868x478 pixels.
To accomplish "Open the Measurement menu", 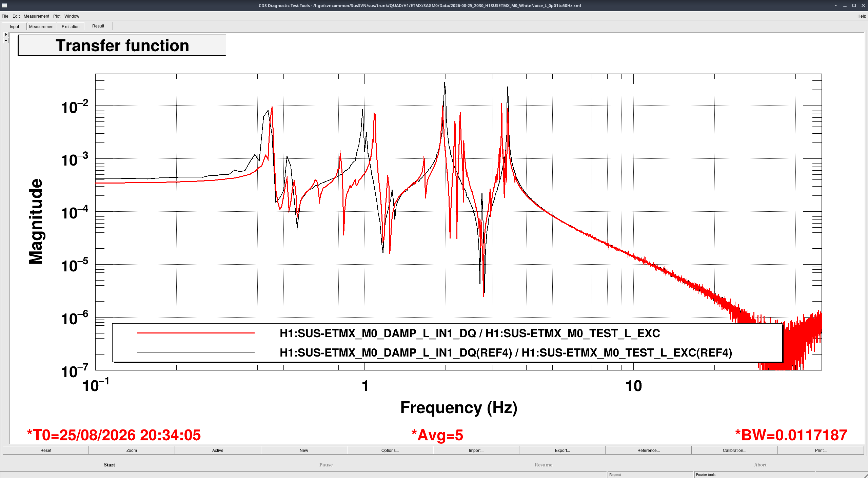I will pyautogui.click(x=36, y=16).
